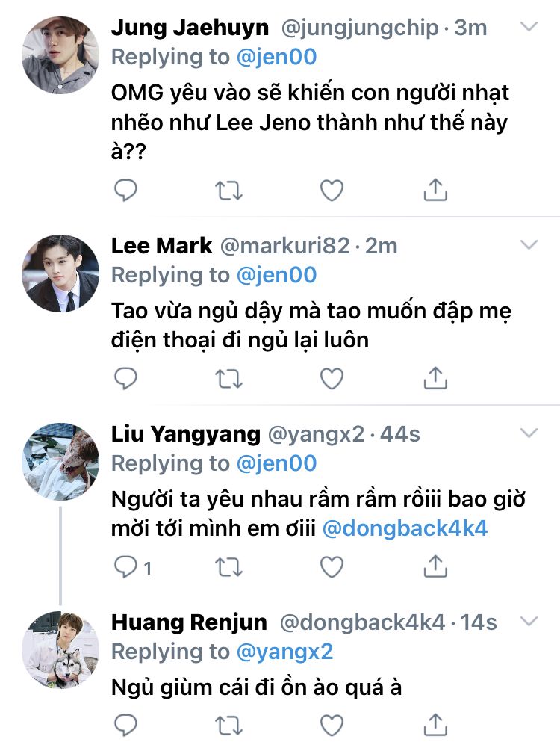Open Liu Yangyang's profile from display name
This screenshot has height=745, width=560.
point(185,433)
